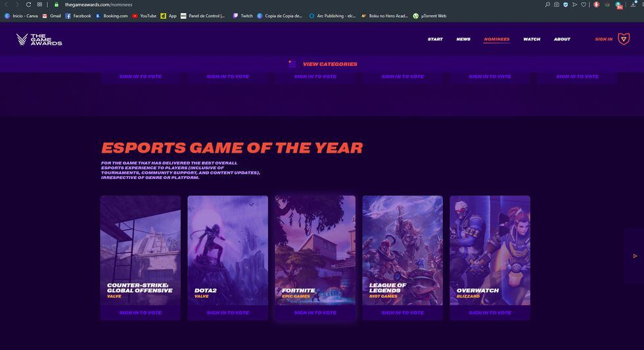The height and width of the screenshot is (350, 644).
Task: Click the grid icon beside View Categories
Action: click(x=292, y=64)
